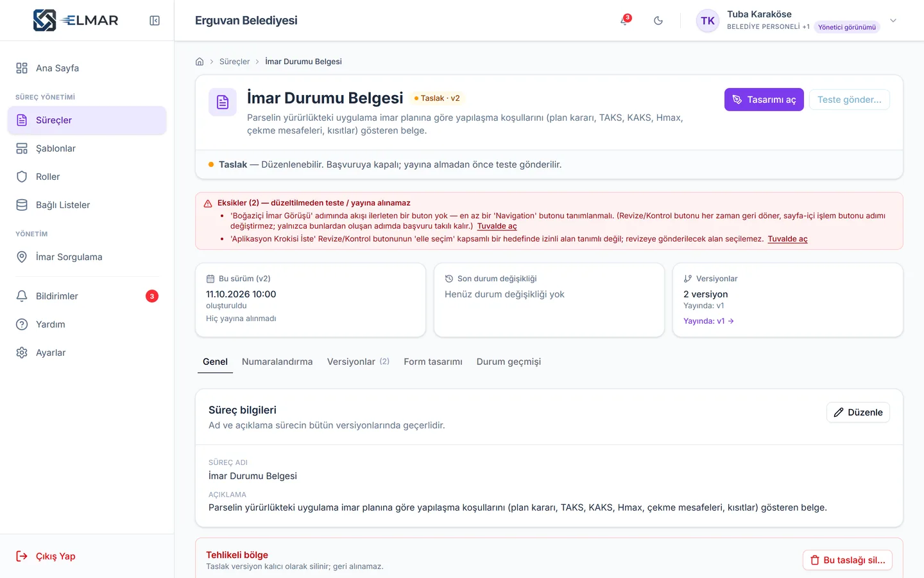Select Süreçler in sidebar
The image size is (924, 578).
(87, 120)
